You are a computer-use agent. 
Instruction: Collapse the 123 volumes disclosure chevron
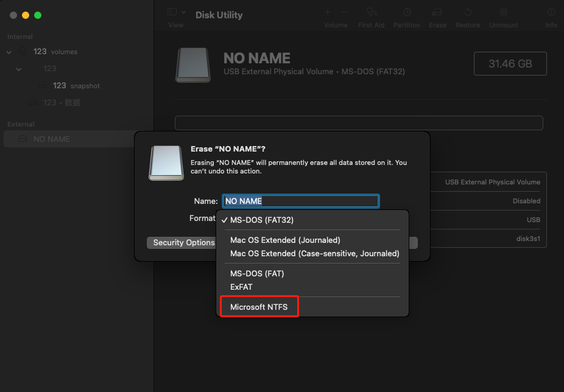pos(9,52)
